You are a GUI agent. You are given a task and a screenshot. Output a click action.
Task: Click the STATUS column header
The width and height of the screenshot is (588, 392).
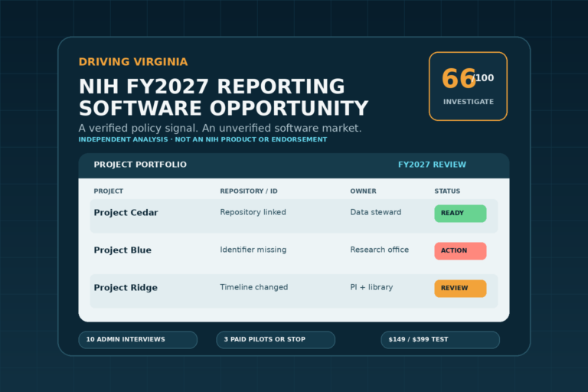(x=447, y=191)
